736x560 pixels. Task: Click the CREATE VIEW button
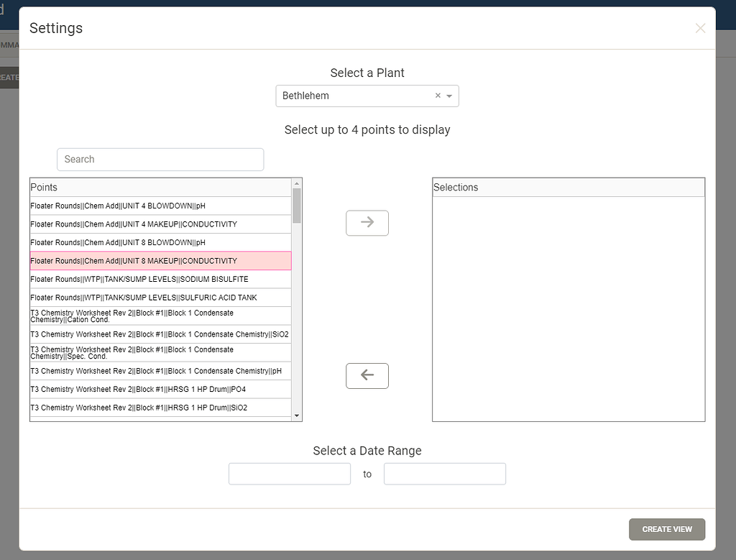click(x=666, y=529)
